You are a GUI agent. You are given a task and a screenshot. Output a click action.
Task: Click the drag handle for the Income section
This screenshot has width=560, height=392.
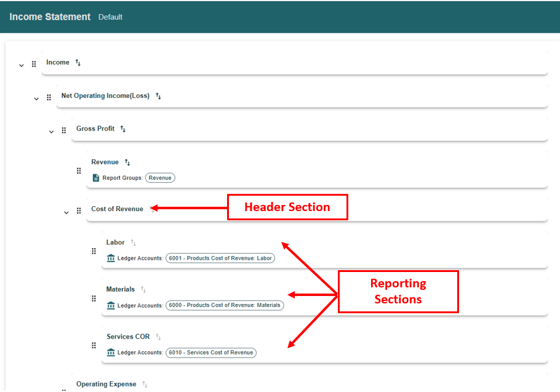pyautogui.click(x=34, y=64)
